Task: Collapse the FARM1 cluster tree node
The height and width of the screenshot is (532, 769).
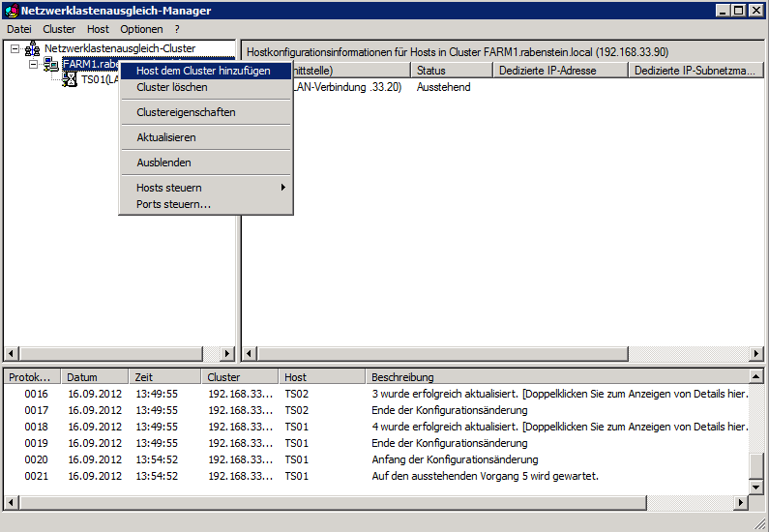Action: 33,64
